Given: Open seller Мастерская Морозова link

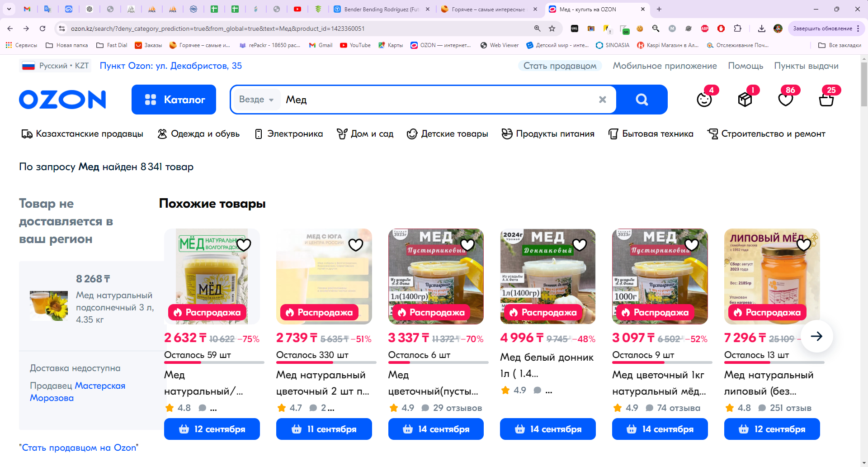Looking at the screenshot, I should pos(78,392).
